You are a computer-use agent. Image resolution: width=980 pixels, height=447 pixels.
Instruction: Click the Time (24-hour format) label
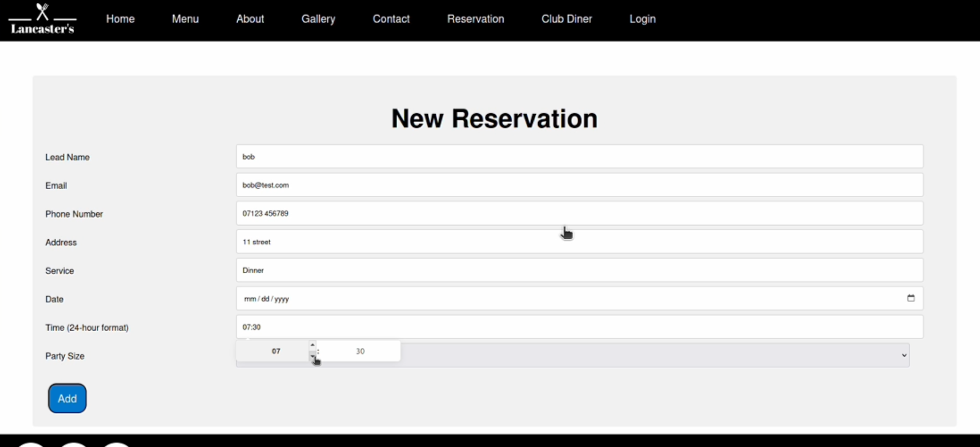(87, 328)
